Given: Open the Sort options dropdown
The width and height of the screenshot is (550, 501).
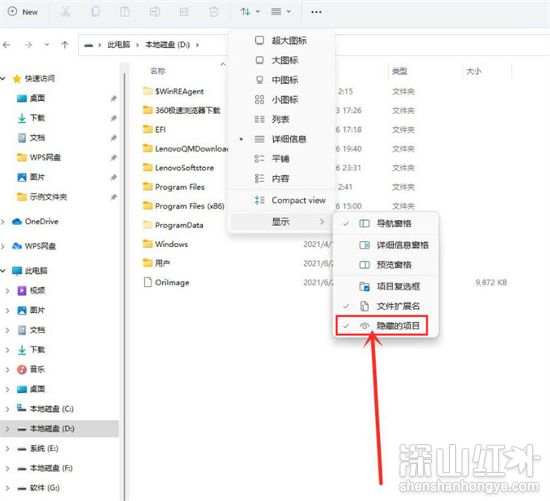Looking at the screenshot, I should (250, 12).
